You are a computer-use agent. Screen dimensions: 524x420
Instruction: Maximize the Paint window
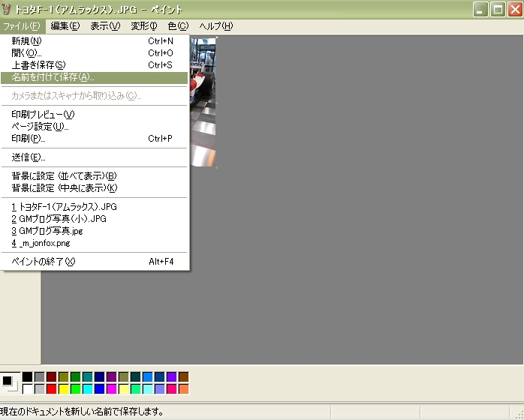point(498,10)
